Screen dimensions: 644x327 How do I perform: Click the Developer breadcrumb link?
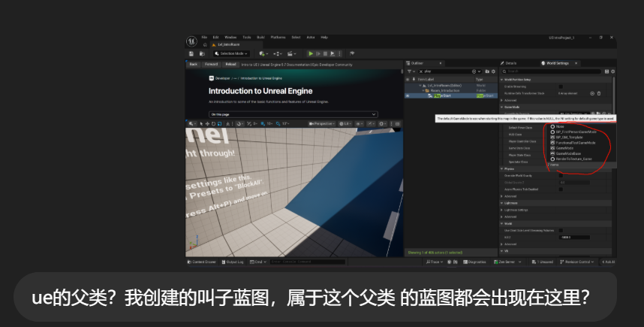223,78
